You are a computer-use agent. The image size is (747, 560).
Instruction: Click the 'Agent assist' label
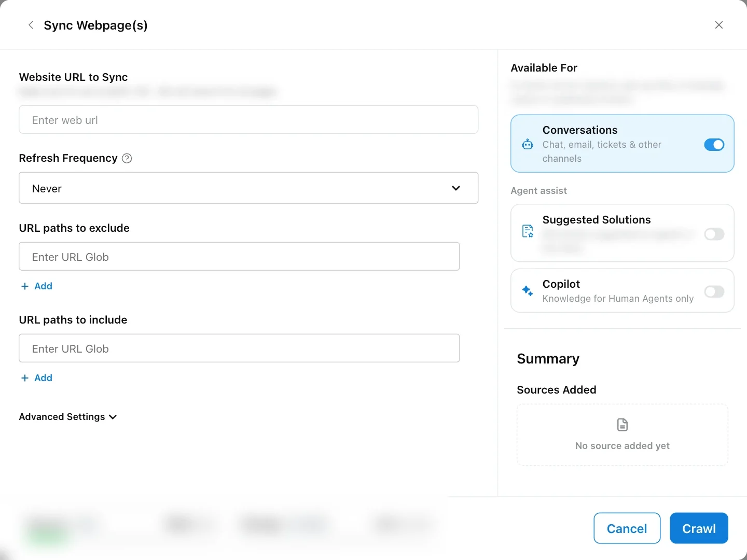(x=538, y=191)
